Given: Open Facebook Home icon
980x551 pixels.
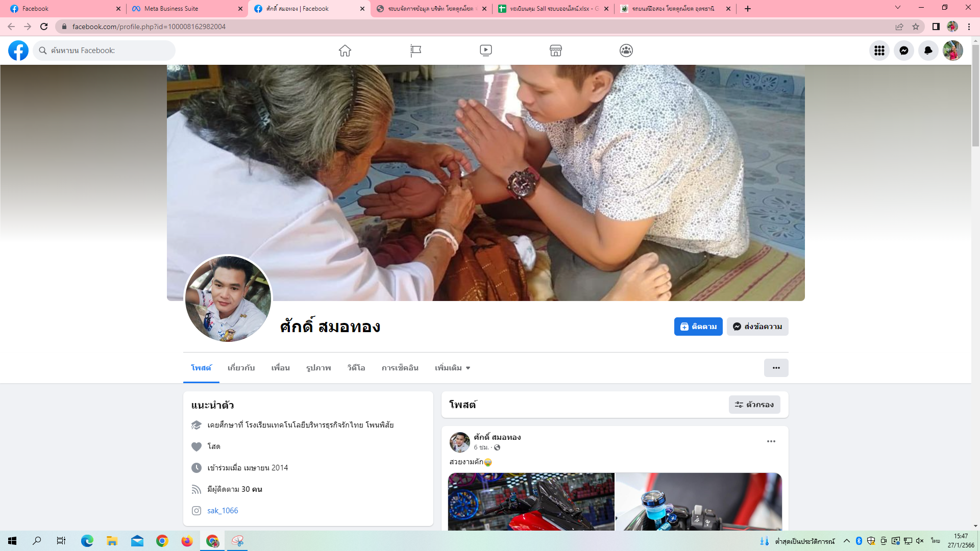Looking at the screenshot, I should point(345,51).
